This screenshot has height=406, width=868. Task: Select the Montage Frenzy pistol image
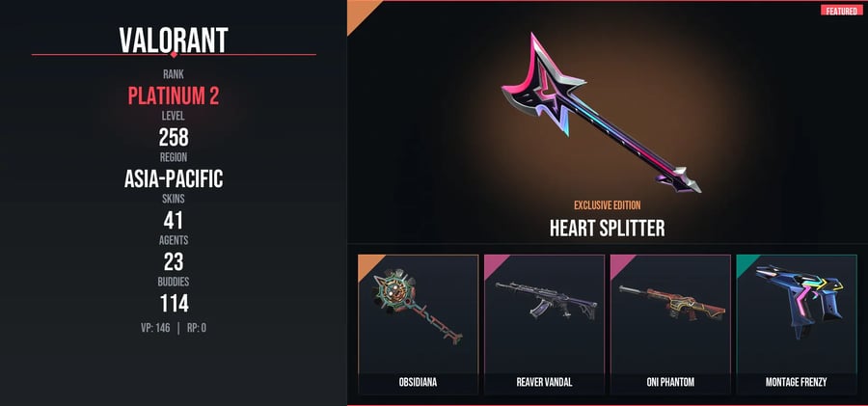tap(800, 300)
